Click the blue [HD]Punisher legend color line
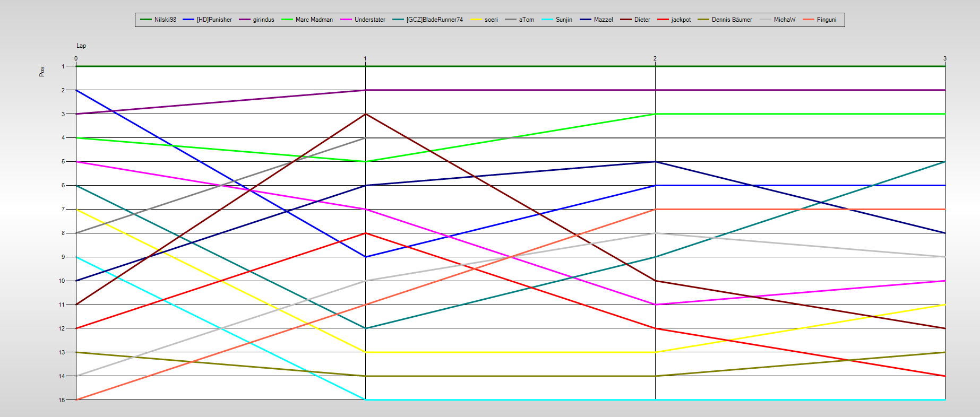The height and width of the screenshot is (417, 980). tap(188, 20)
